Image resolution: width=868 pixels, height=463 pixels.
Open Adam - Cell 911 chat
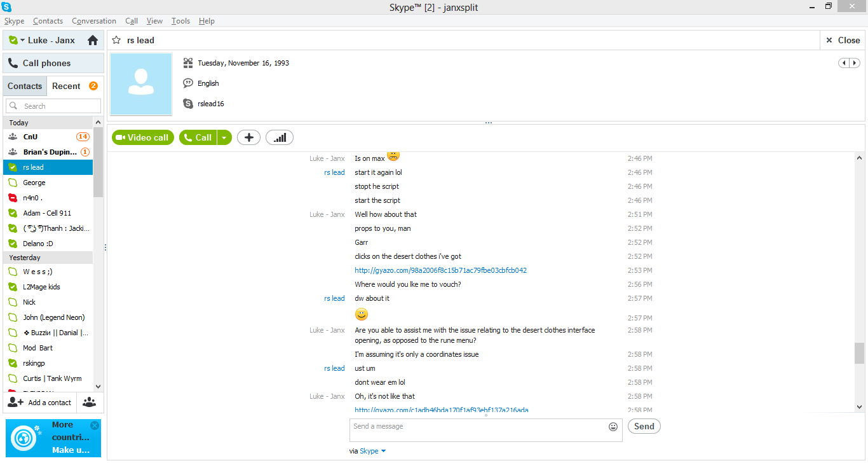point(48,213)
